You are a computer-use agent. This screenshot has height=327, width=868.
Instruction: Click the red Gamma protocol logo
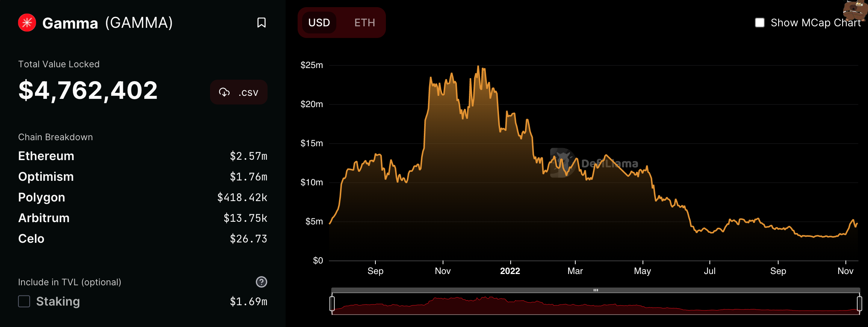coord(27,23)
